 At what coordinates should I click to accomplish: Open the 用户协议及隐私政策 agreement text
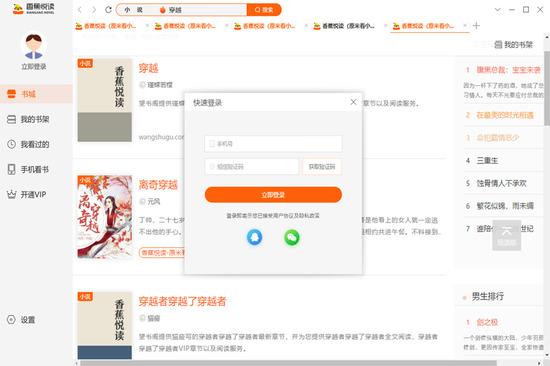pos(296,215)
